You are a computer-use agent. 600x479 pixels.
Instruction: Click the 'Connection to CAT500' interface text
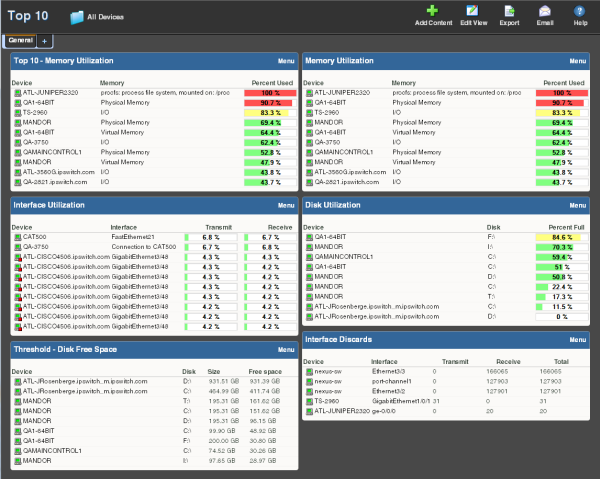tap(144, 247)
